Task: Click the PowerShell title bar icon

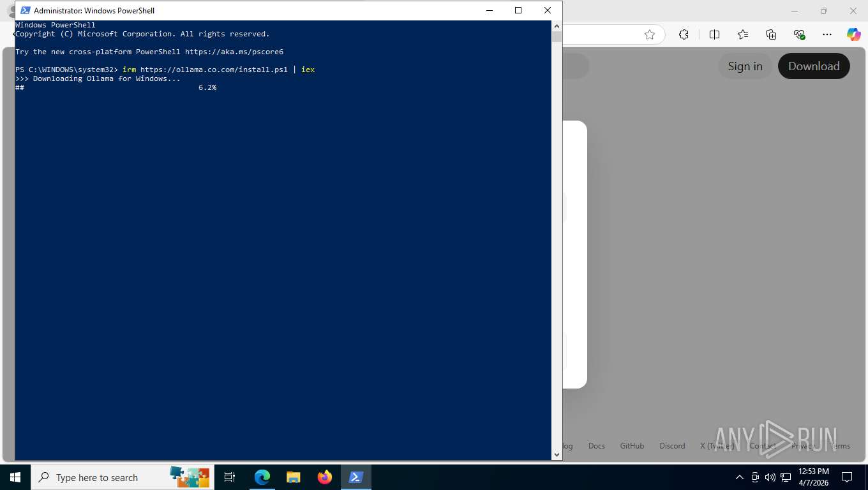Action: coord(26,10)
